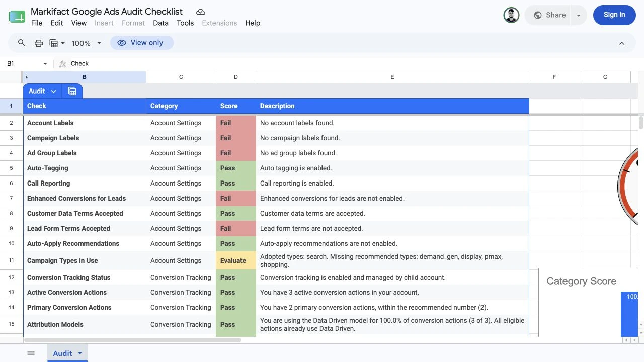Open the Edit menu
Screen dimensions: 644x362
(x=57, y=23)
